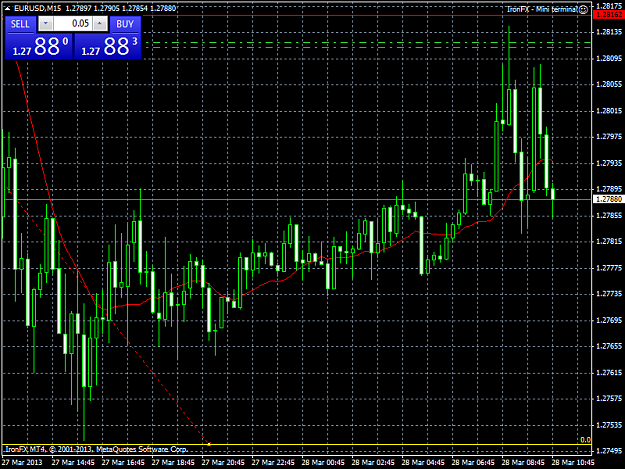625x469 pixels.
Task: Decrease lot volume with the down arrow
Action: point(45,24)
